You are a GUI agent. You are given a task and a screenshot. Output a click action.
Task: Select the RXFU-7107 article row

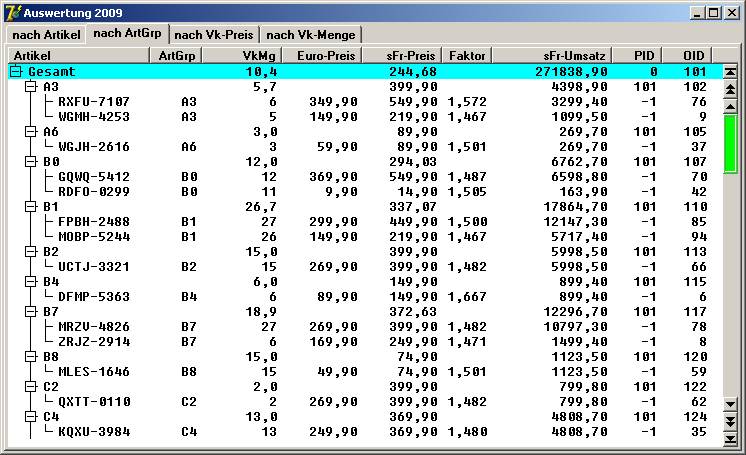[93, 102]
